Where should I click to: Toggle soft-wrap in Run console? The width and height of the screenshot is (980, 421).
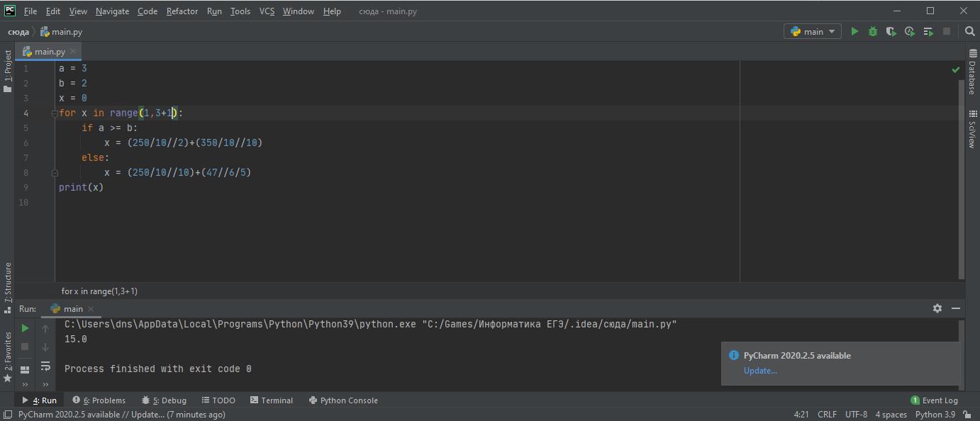click(x=45, y=366)
